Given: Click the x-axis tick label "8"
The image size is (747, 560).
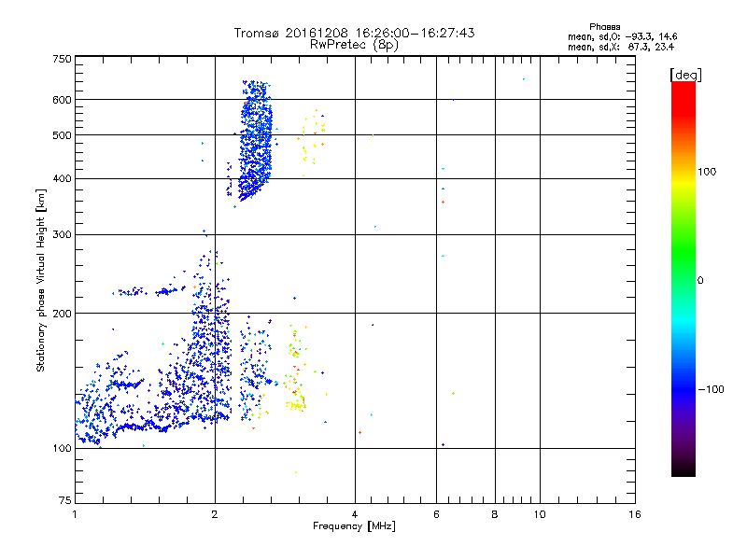Looking at the screenshot, I should [x=495, y=514].
